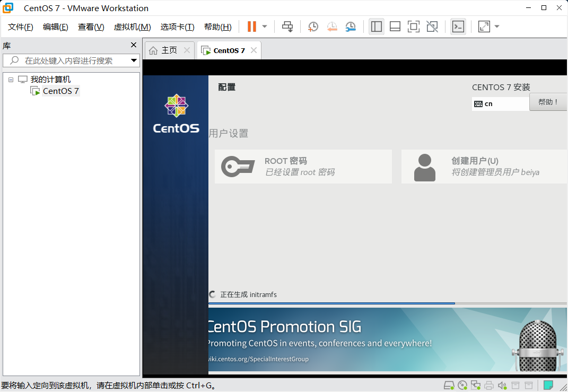Take a snapshot of this virtual machine
Screen dimensions: 568x392
pos(313,27)
